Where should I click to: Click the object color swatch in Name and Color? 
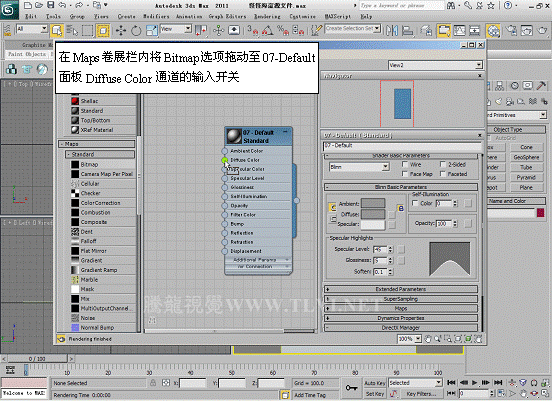point(540,213)
